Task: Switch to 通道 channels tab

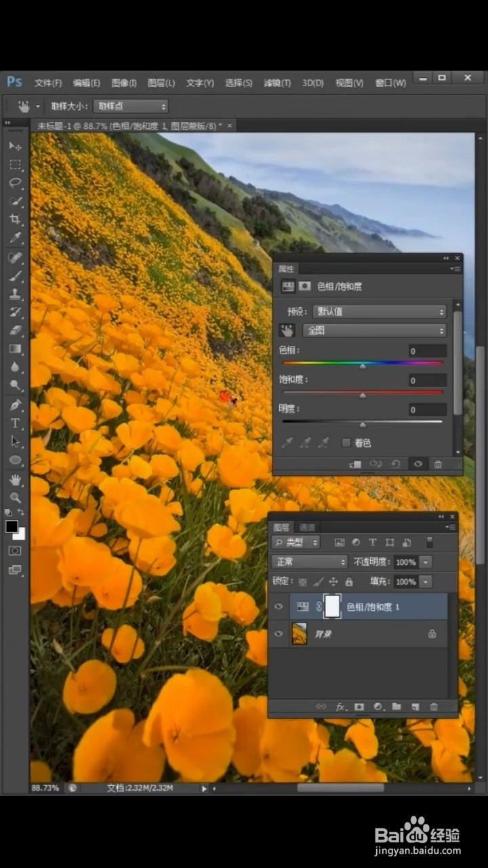Action: point(307,528)
